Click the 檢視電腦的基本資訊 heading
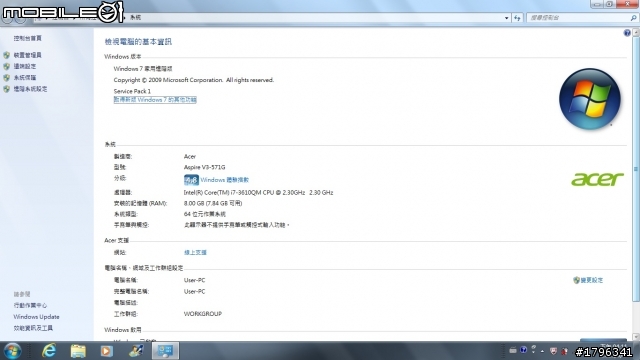640x360 pixels. tap(138, 42)
